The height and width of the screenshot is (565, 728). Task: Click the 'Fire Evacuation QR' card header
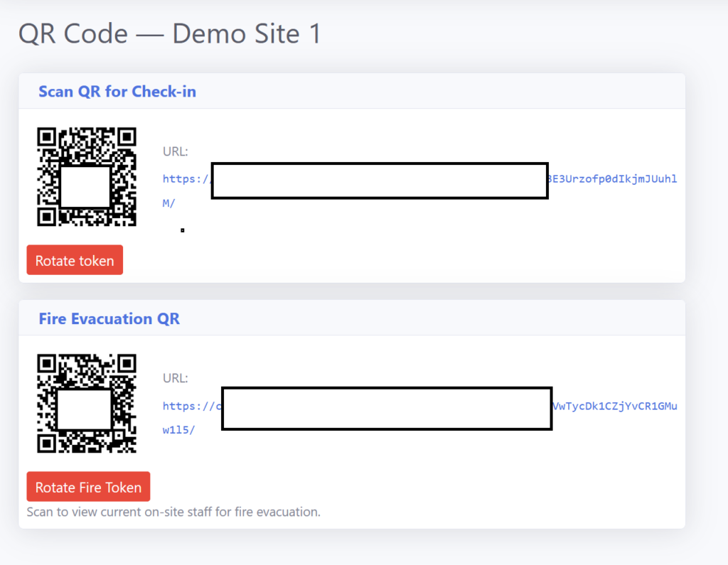tap(109, 319)
